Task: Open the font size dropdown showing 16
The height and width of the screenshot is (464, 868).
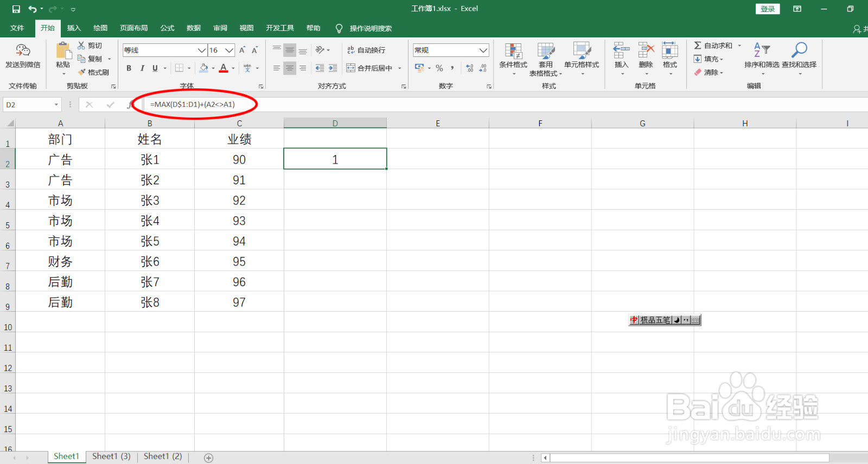Action: tap(229, 50)
